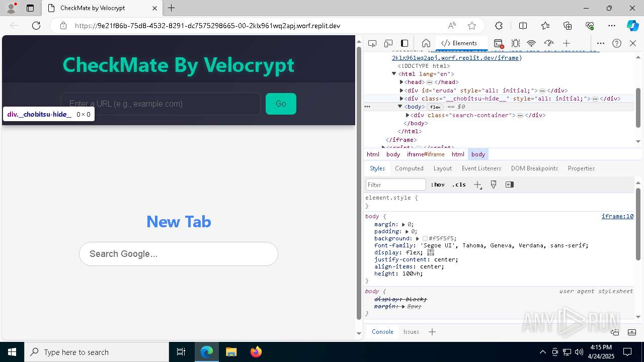This screenshot has height=362, width=644.
Task: Expand the padding property in body rule
Action: (x=407, y=232)
